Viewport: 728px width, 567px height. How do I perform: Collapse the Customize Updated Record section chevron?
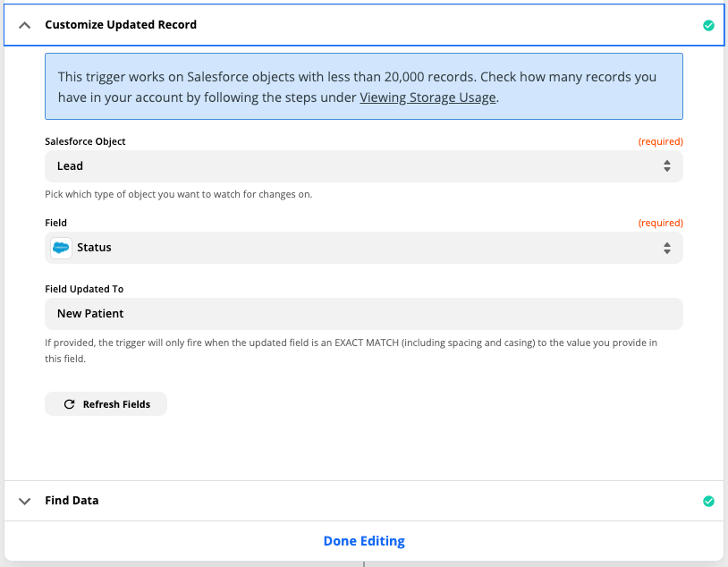tap(25, 25)
